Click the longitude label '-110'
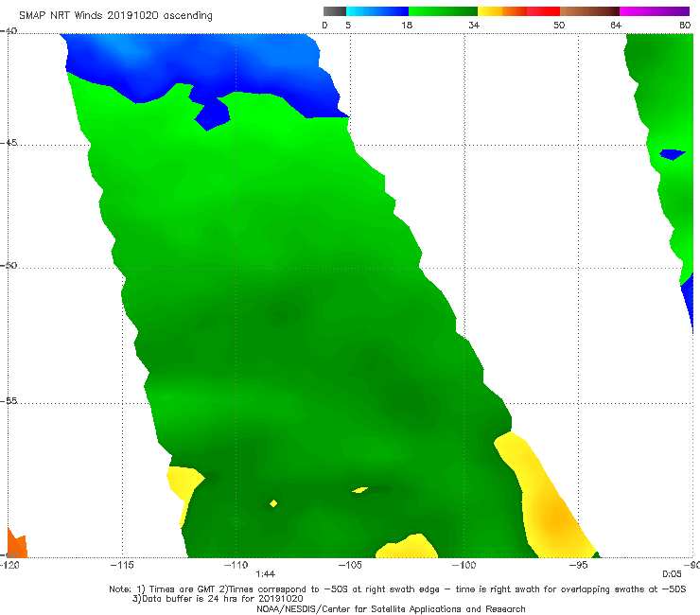Screen dimensions: 700x615 (236, 565)
